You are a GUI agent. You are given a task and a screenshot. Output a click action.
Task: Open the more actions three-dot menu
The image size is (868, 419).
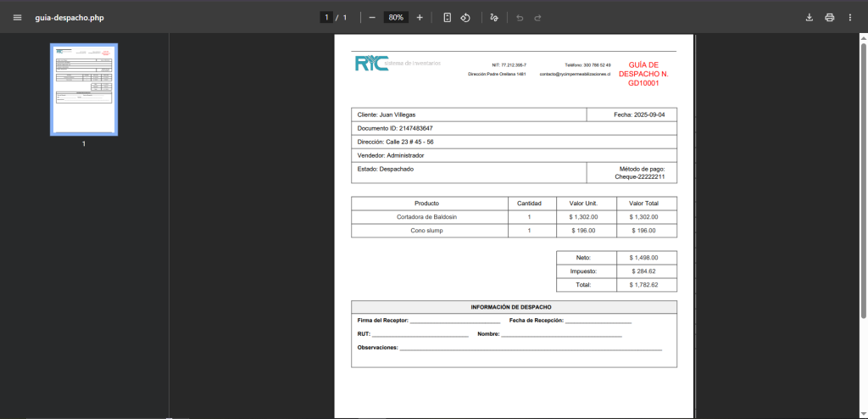[x=850, y=17]
